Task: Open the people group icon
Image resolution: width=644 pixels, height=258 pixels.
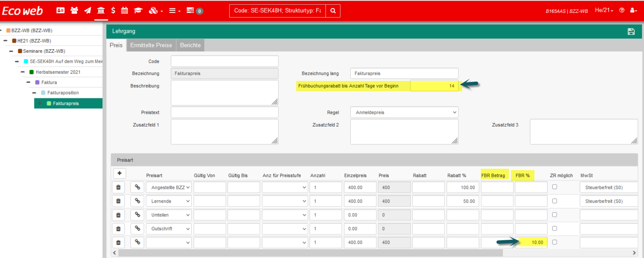Action: point(74,11)
